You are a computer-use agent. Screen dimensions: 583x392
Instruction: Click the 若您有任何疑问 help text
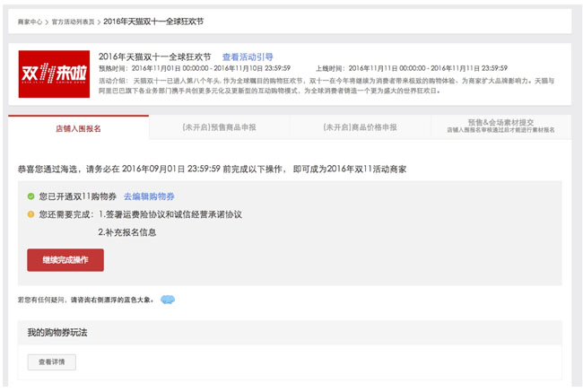tap(86, 300)
